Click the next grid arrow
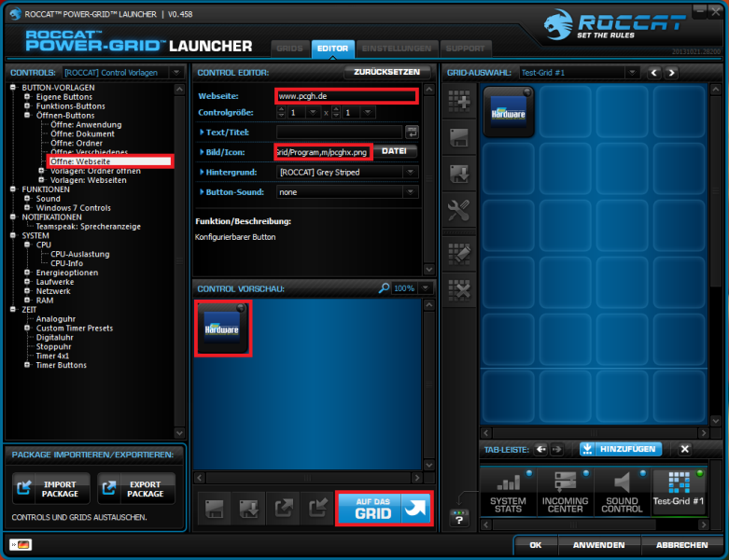 coord(671,73)
